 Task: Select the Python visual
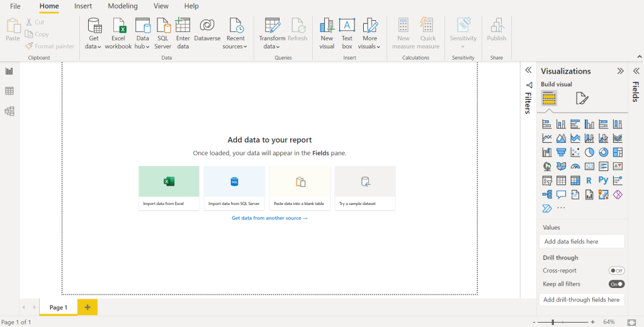point(603,180)
